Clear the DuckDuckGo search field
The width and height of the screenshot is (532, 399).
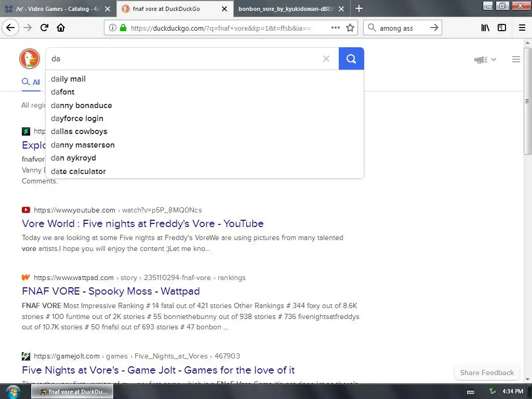tap(326, 59)
